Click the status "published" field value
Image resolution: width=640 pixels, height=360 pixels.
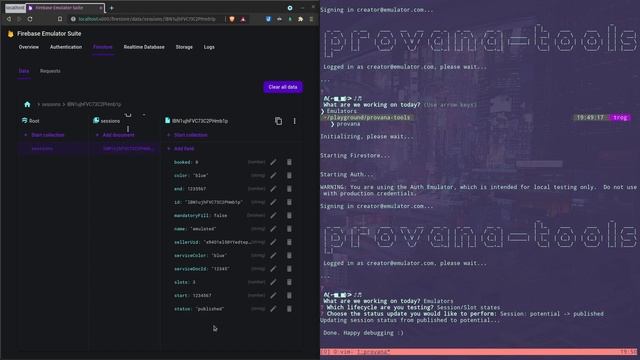tap(210, 309)
